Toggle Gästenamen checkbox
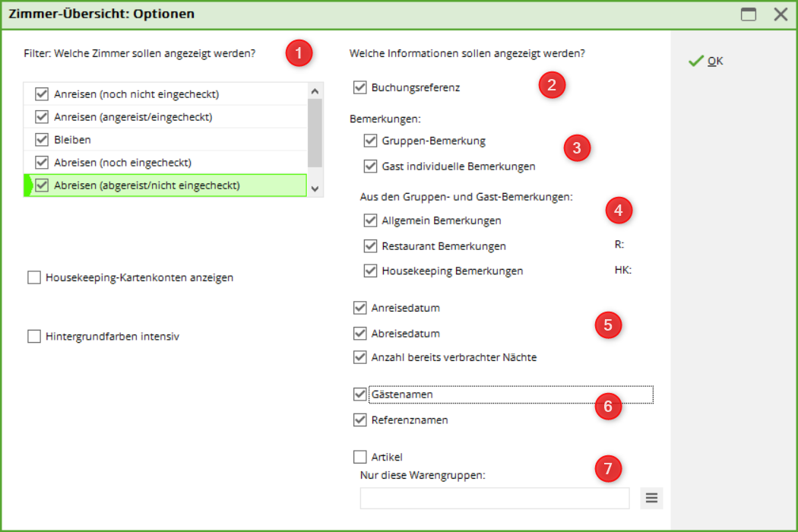This screenshot has width=798, height=532. [x=360, y=394]
